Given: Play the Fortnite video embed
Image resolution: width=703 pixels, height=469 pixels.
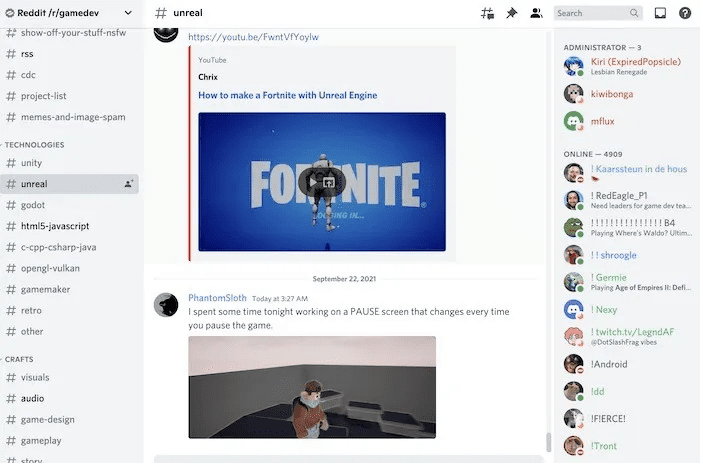Looking at the screenshot, I should click(312, 182).
